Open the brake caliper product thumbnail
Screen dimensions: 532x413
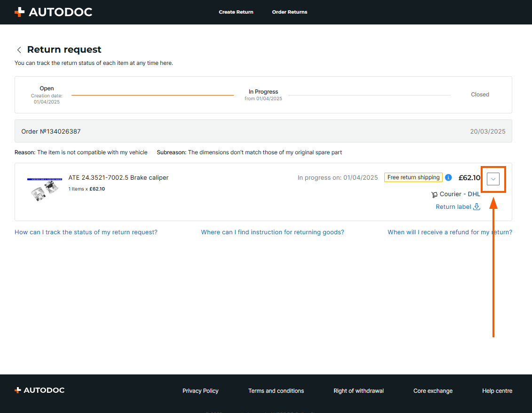[45, 190]
